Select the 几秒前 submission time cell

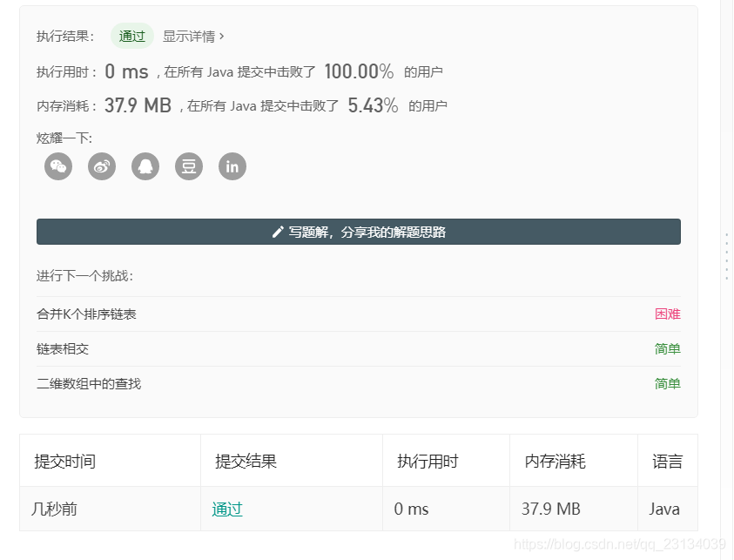tap(110, 509)
